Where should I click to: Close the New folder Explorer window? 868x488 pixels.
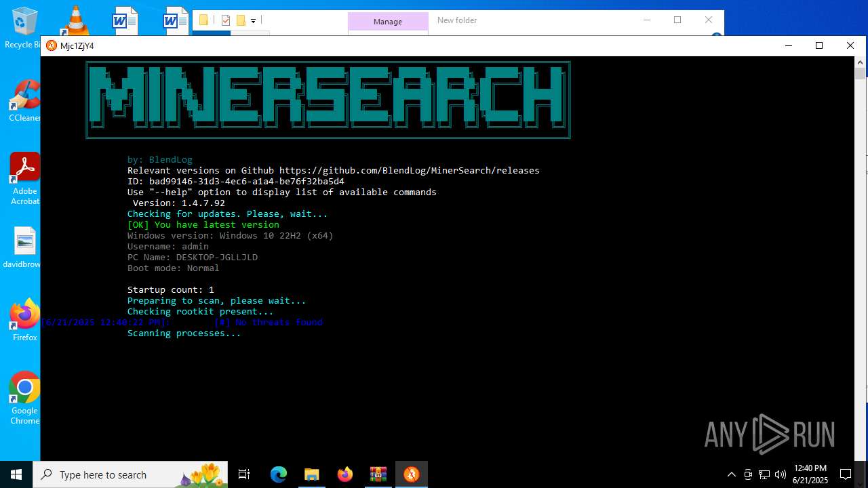[709, 20]
